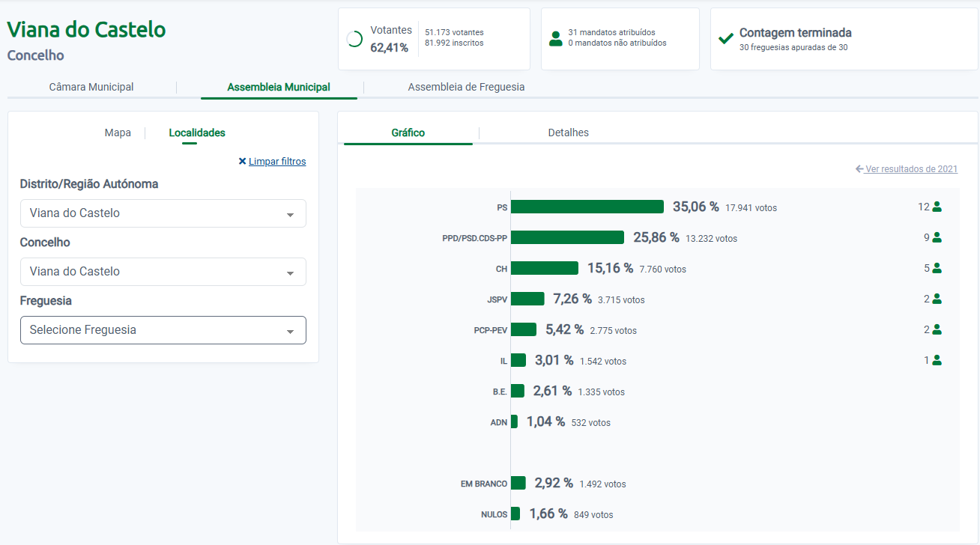Open the Selecione Freguesia dropdown
Viewport: 980px width, 545px height.
coord(163,330)
